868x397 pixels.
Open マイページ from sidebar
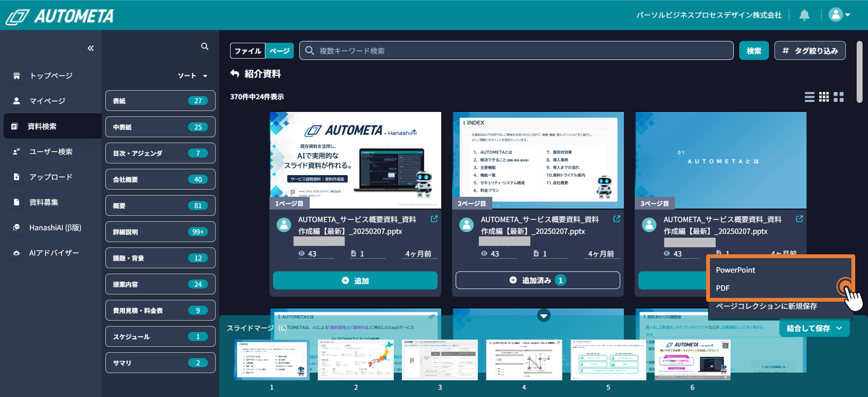[51, 101]
